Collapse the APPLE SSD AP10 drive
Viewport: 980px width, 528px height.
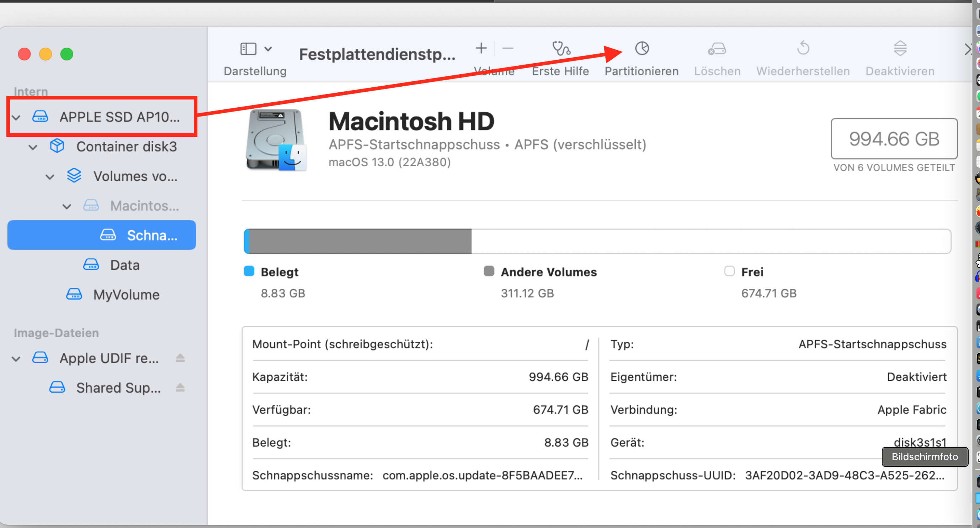(16, 118)
